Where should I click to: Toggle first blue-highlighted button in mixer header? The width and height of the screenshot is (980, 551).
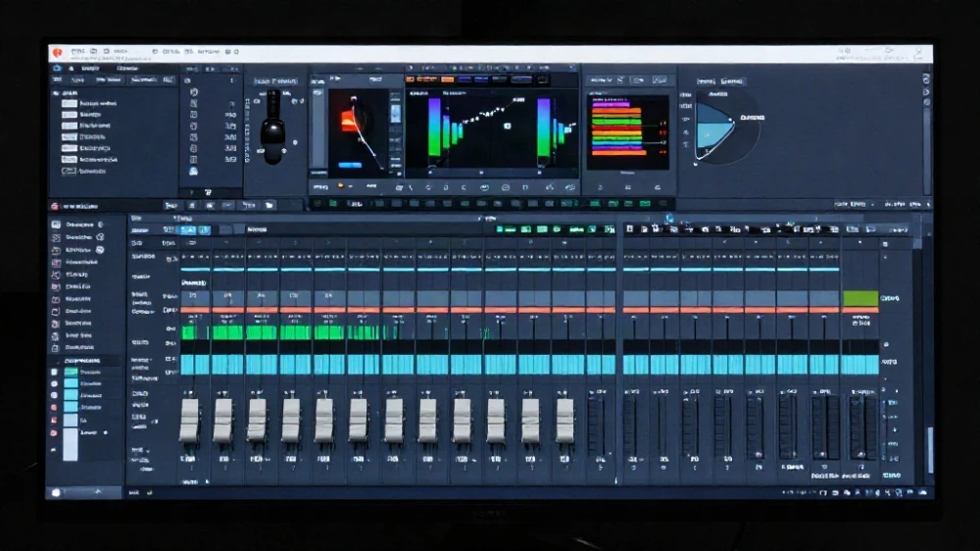click(x=187, y=230)
